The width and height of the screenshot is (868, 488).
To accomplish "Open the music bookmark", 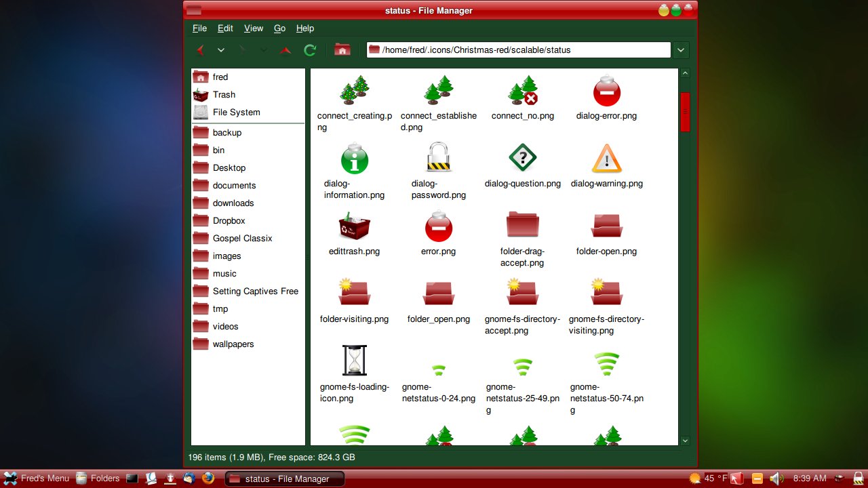I will [x=248, y=274].
